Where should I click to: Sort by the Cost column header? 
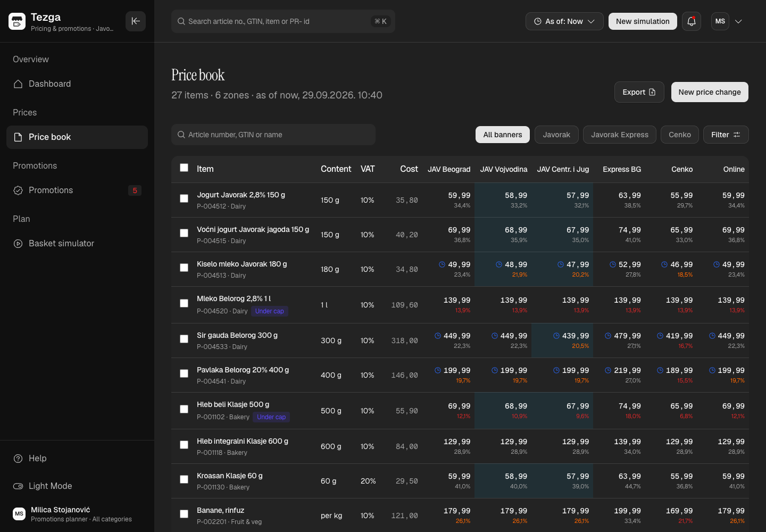coord(409,169)
